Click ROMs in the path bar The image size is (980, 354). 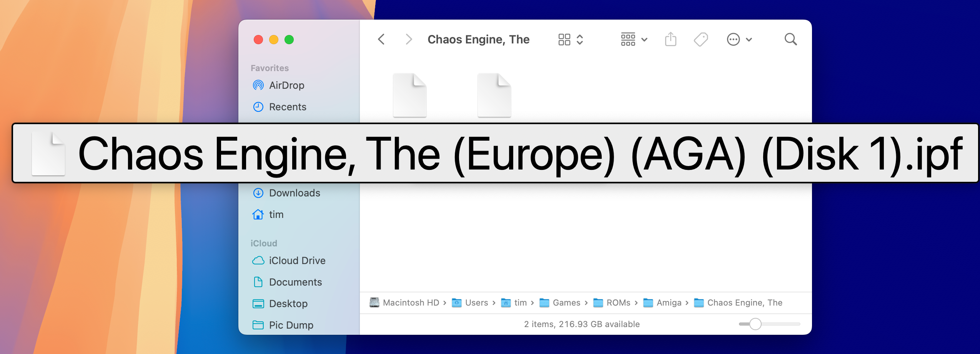coord(612,303)
